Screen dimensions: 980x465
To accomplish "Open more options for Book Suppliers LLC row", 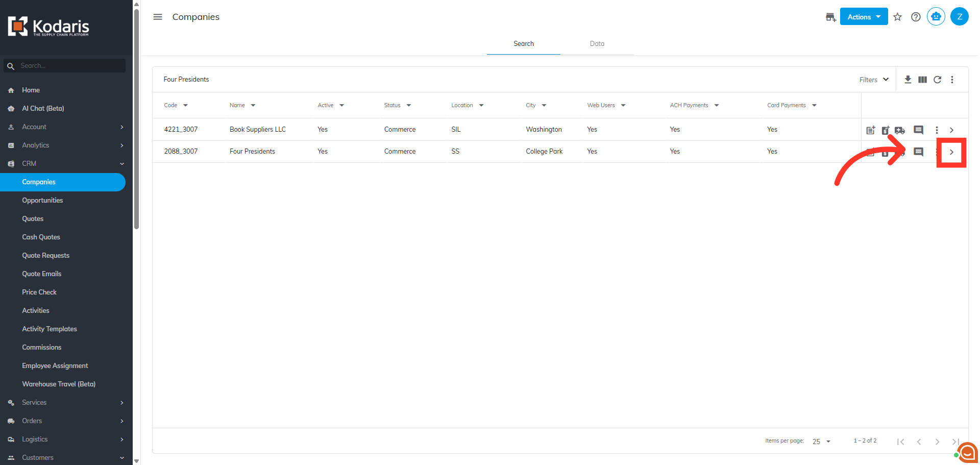I will point(937,130).
